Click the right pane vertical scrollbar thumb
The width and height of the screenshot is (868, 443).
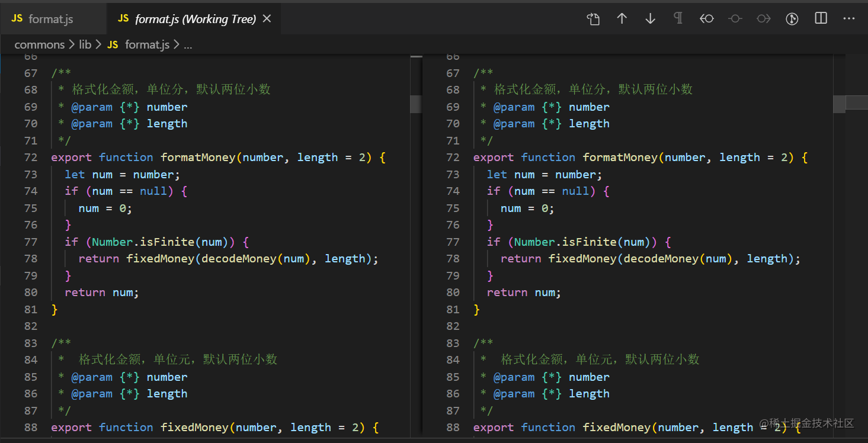click(839, 104)
